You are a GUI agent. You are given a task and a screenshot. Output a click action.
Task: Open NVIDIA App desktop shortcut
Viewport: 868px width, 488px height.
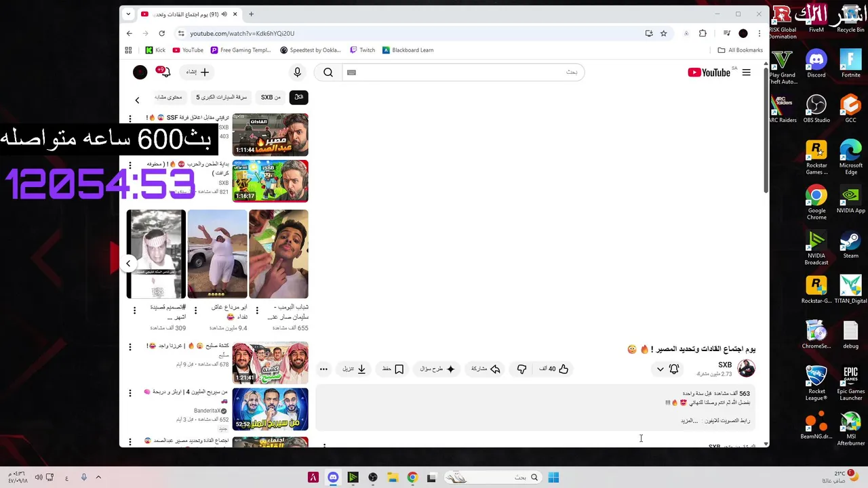850,199
